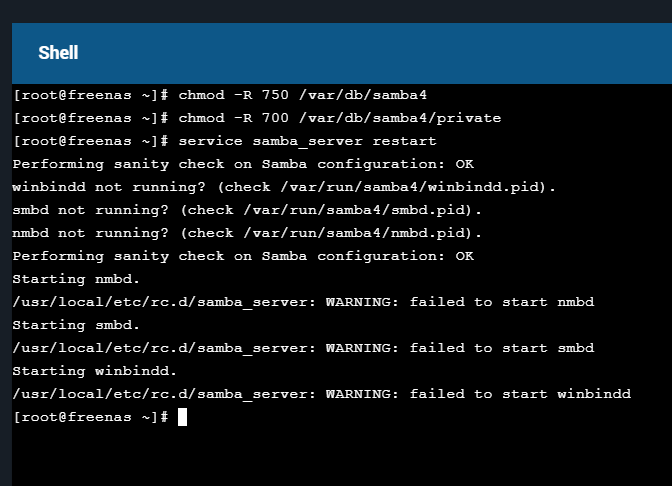The image size is (672, 486).
Task: Click the failed to start nmbd warning
Action: click(x=460, y=302)
